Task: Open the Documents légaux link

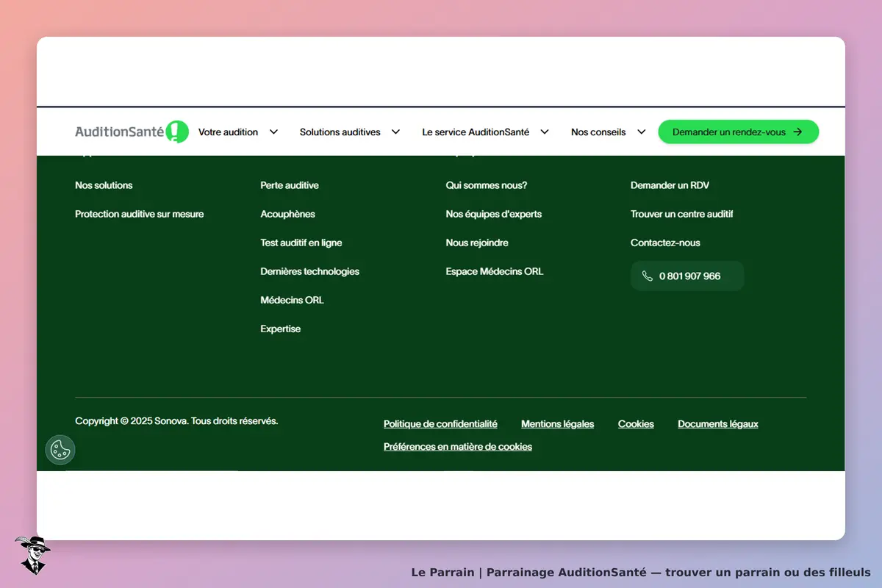Action: click(x=718, y=424)
